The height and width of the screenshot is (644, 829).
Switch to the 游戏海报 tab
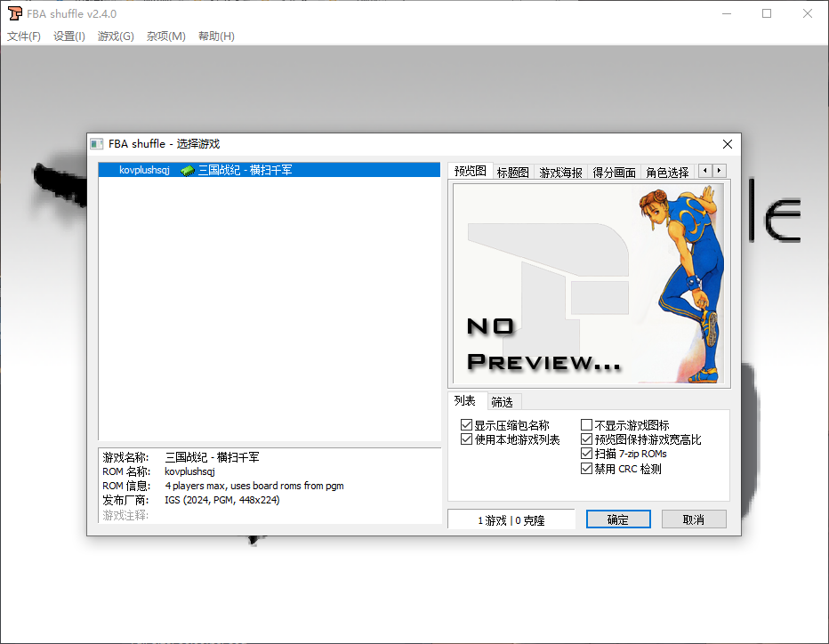[x=559, y=170]
